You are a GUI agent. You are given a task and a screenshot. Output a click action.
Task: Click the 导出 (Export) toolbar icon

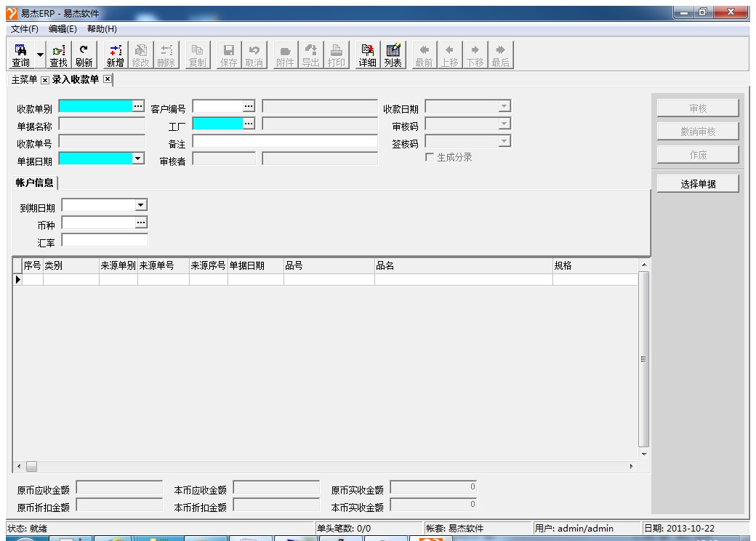point(311,55)
